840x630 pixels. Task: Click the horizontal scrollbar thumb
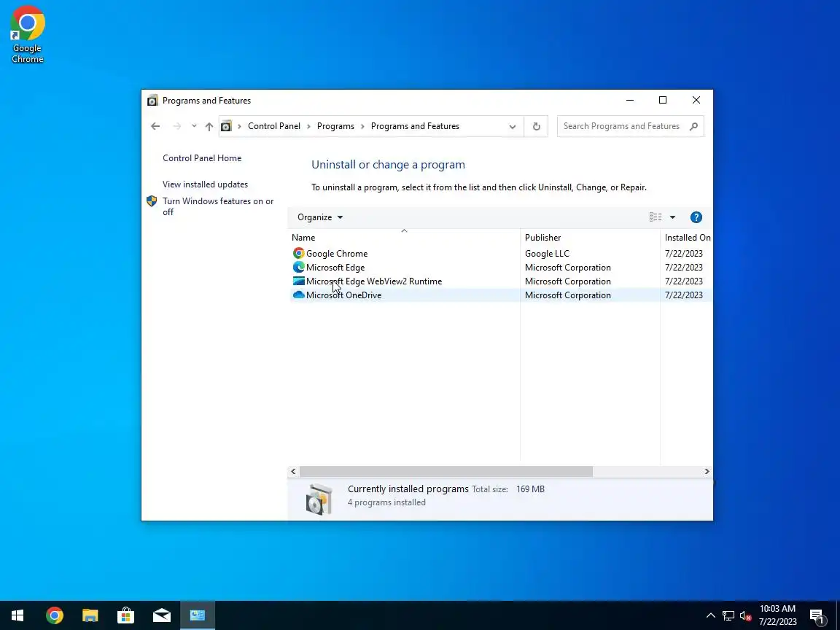446,472
